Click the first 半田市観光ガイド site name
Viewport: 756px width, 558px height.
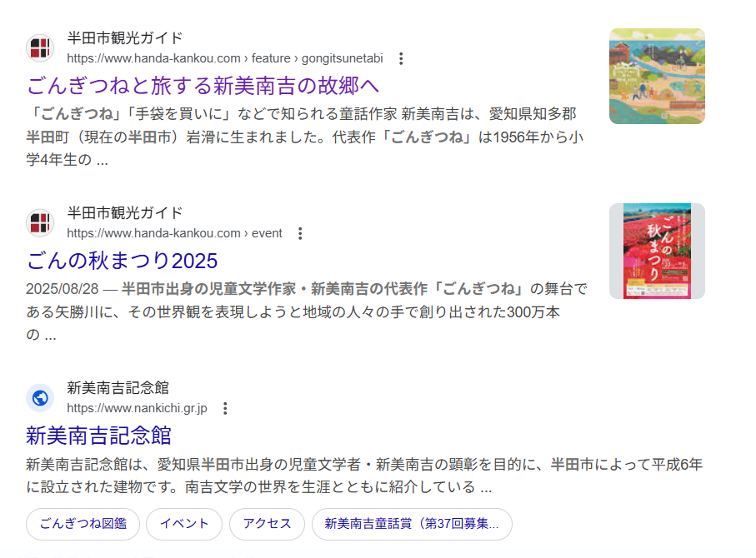pos(125,38)
